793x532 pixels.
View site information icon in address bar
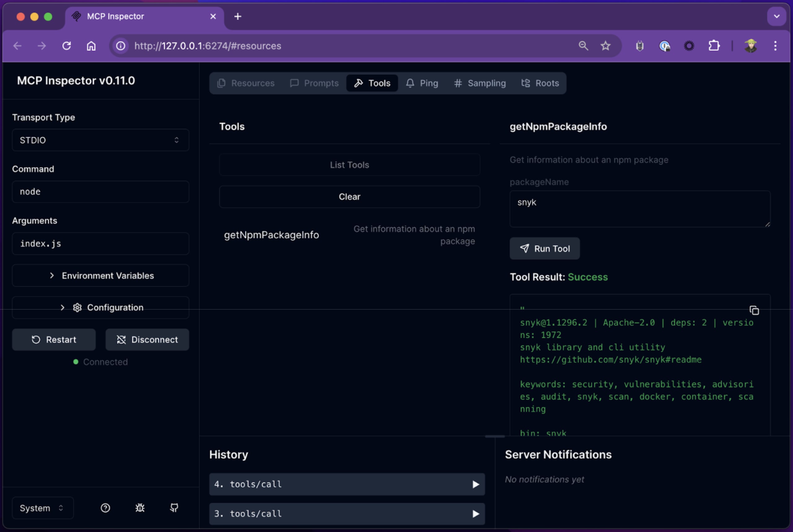coord(120,46)
